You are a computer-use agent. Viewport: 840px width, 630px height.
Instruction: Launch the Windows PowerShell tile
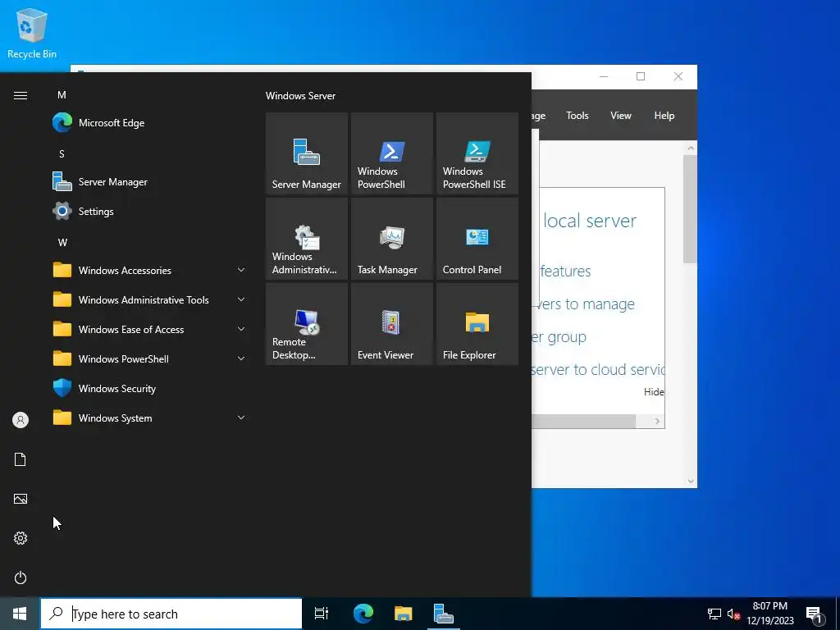coord(391,153)
